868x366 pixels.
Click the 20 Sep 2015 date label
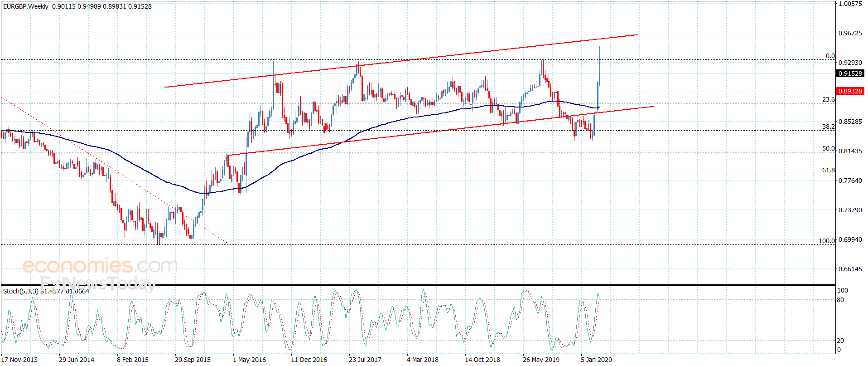tap(193, 360)
